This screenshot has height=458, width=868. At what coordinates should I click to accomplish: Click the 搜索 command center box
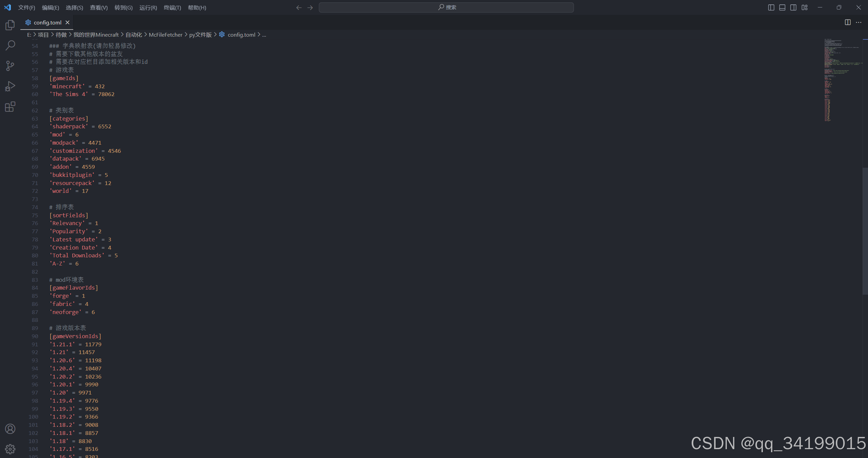[x=446, y=7]
